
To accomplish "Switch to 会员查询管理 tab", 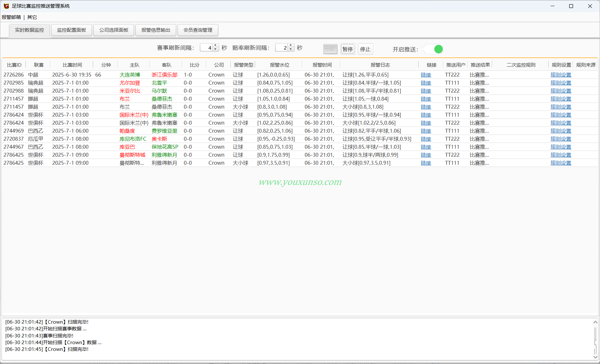I will [x=198, y=30].
